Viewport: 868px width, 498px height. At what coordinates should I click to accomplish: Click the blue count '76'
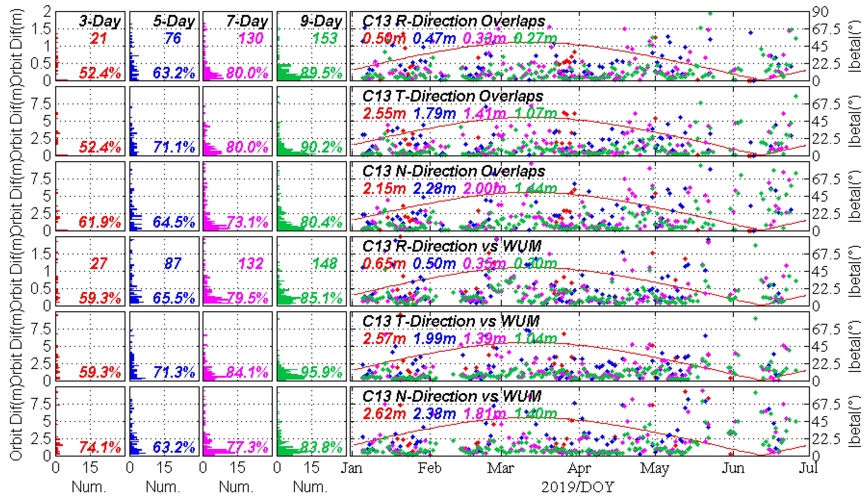tap(173, 38)
